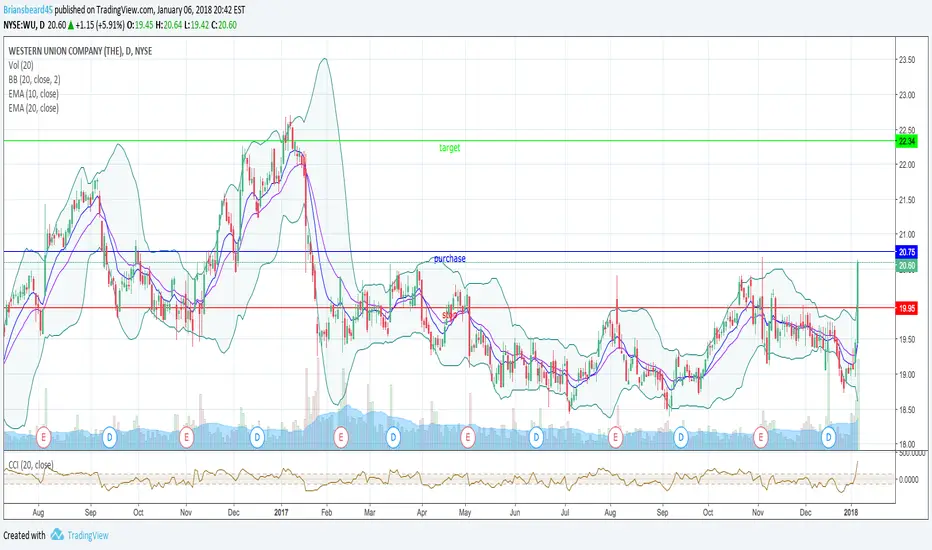Open the Briansbeard45 author profile link
Viewport: 932px width, 550px height.
tap(27, 10)
